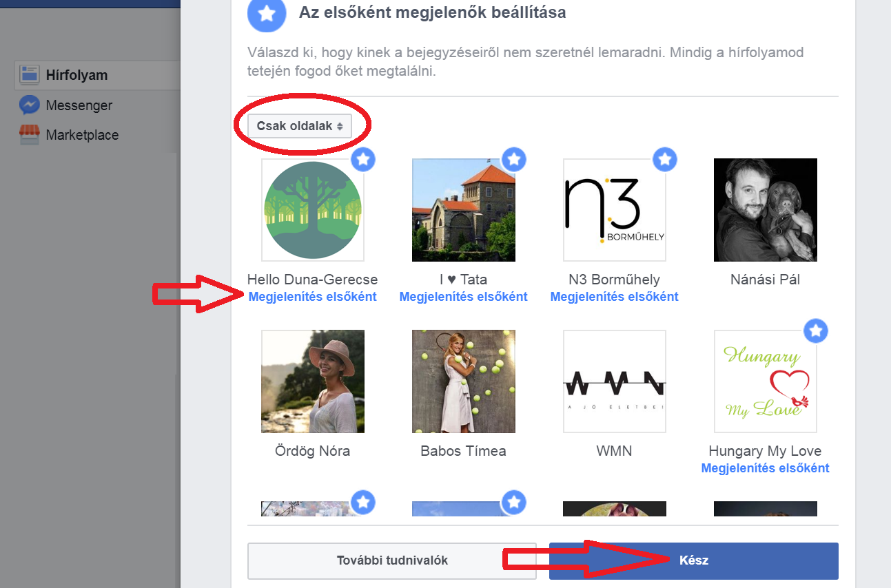
Task: Select the I ♥ Tata castle thumbnail
Action: click(464, 210)
